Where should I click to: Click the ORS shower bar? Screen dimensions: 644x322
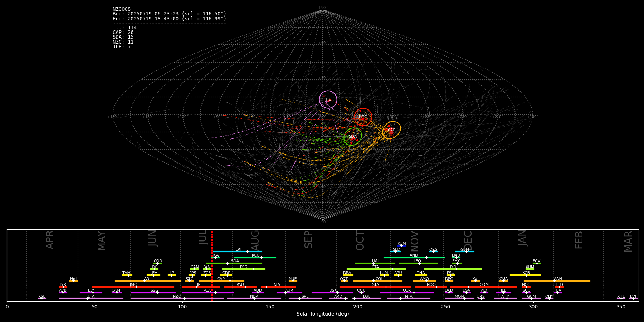(433, 252)
